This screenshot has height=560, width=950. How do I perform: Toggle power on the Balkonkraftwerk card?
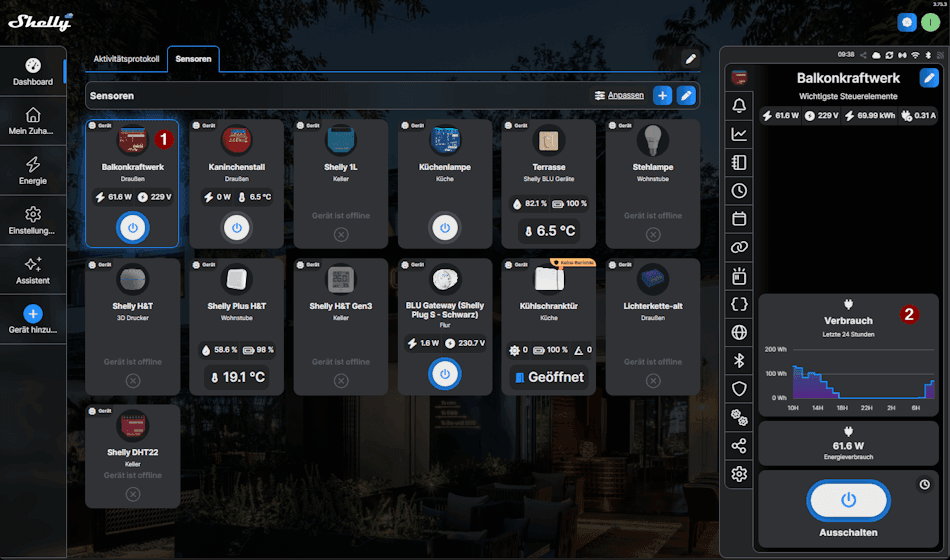133,228
